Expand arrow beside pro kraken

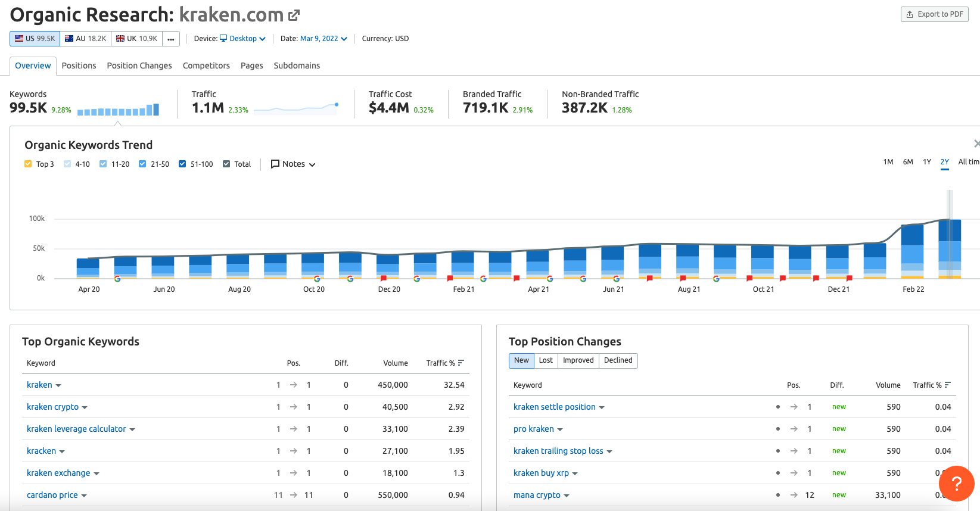(560, 430)
